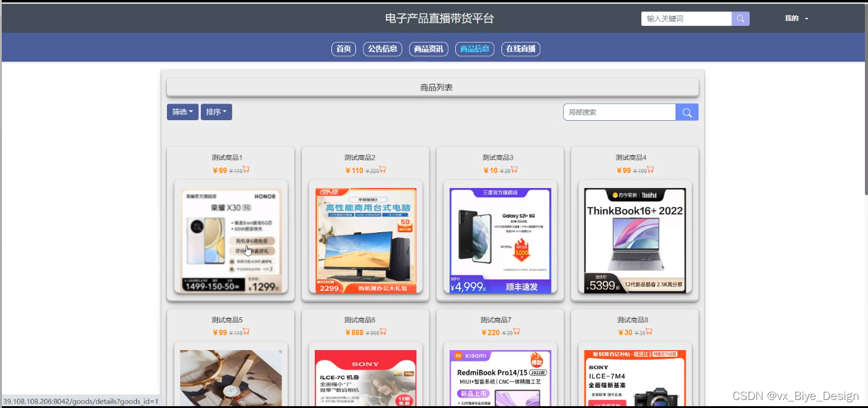Open the watch product image of 测试商品5

(231, 378)
